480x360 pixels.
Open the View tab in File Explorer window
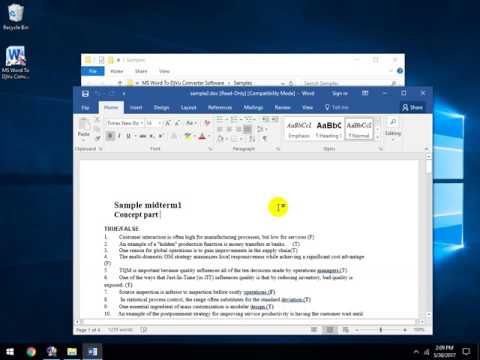tap(164, 71)
